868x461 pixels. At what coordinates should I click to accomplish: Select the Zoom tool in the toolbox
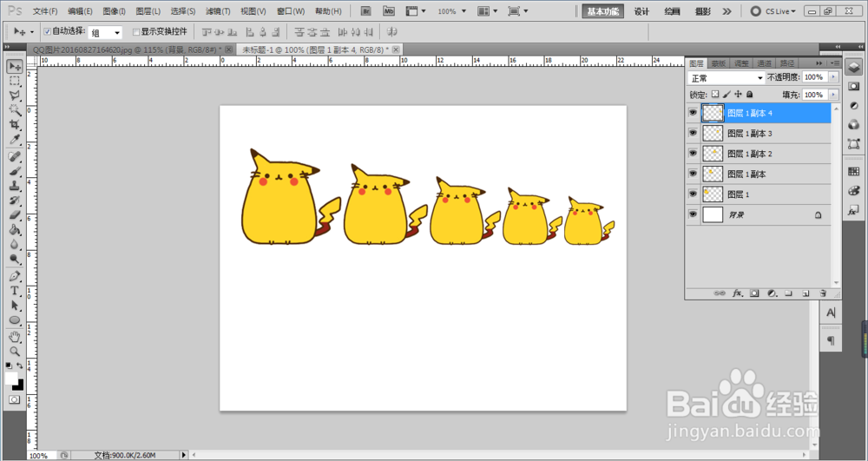(x=15, y=352)
